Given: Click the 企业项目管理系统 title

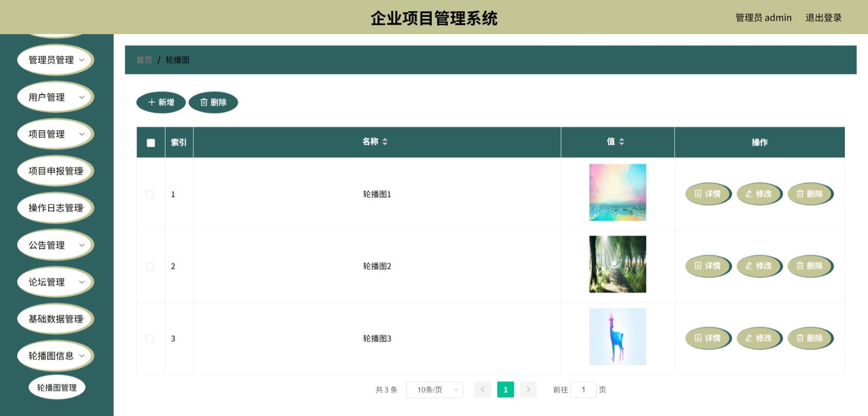Looking at the screenshot, I should 434,18.
